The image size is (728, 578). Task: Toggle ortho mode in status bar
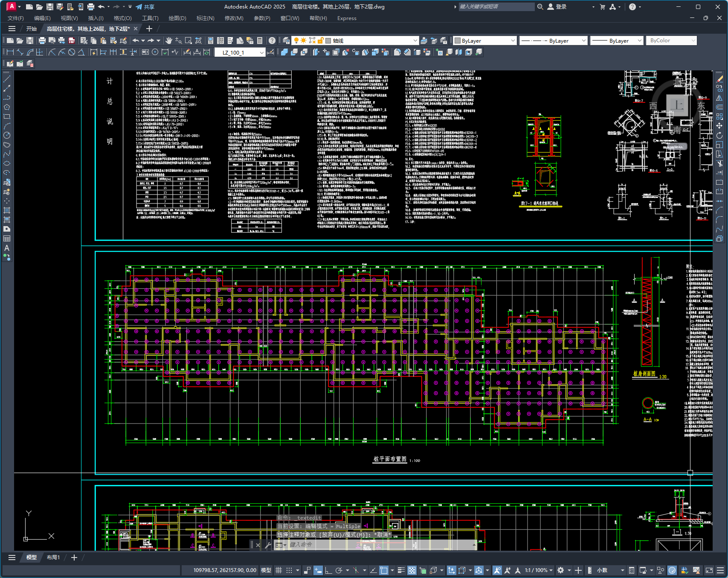328,570
